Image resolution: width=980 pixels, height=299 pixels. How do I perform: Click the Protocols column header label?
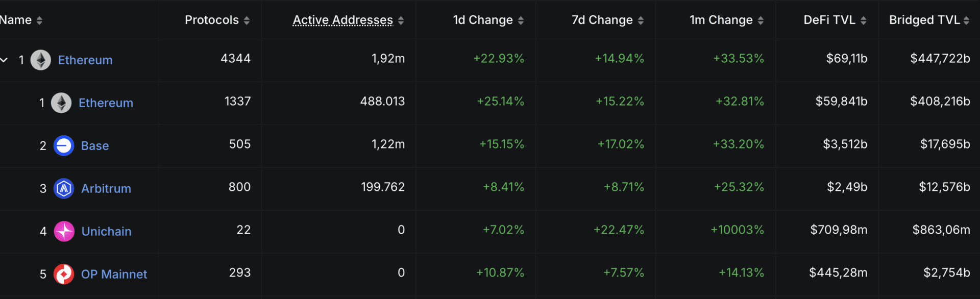tap(212, 20)
